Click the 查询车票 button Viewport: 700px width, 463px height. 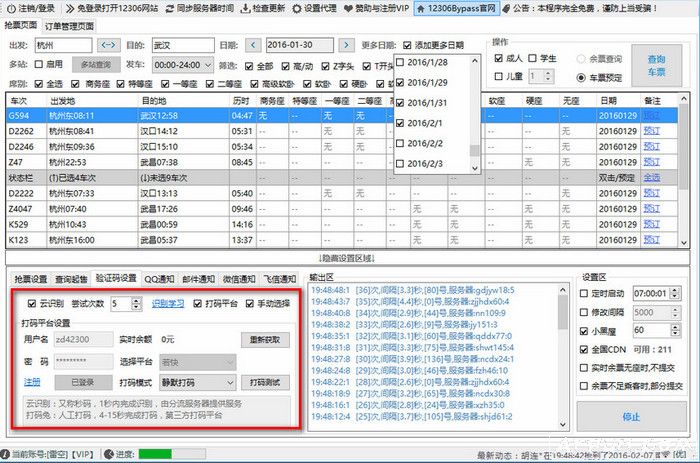pyautogui.click(x=656, y=65)
